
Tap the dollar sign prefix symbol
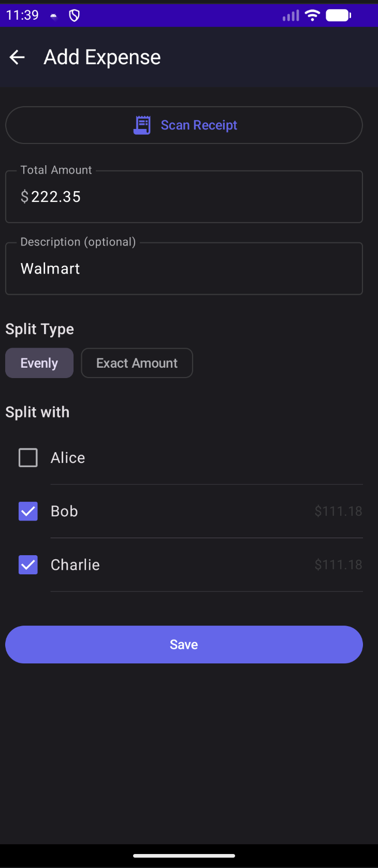24,197
